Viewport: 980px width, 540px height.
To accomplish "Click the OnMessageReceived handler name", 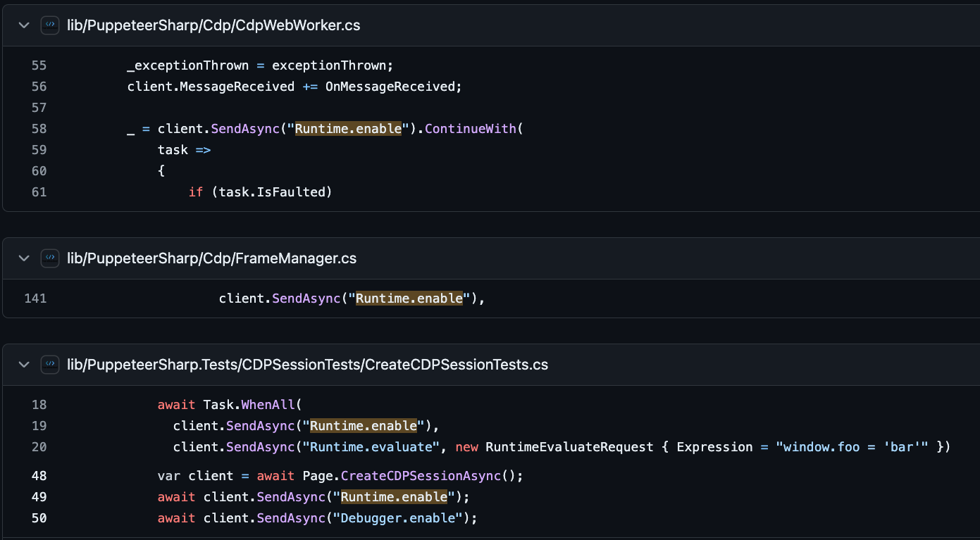I will (390, 87).
